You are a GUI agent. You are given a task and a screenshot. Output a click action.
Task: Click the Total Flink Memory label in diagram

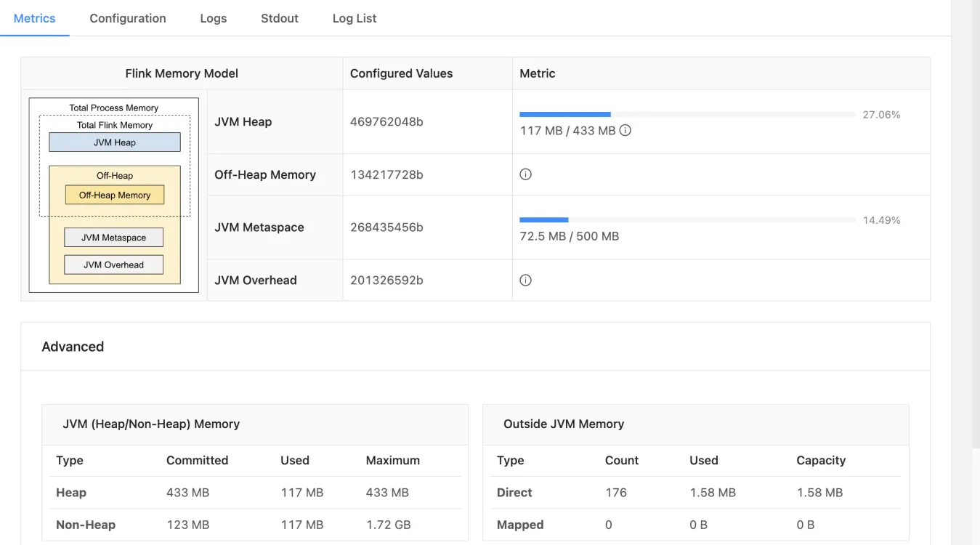click(x=115, y=125)
